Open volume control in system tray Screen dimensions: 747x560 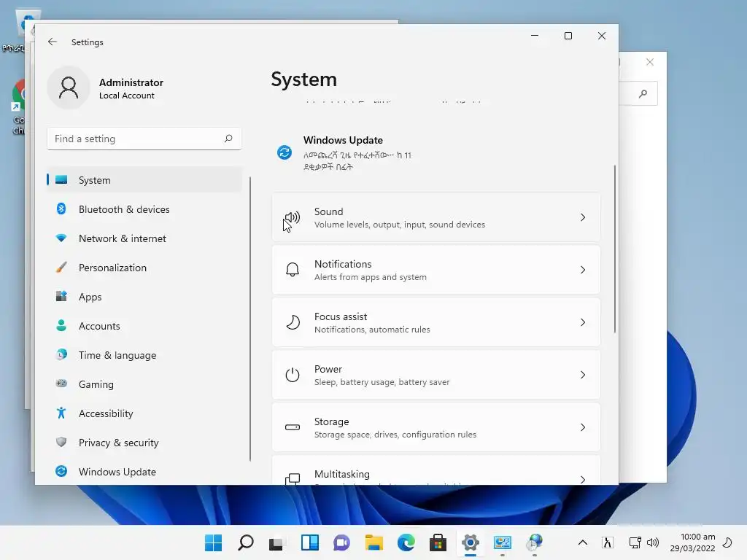(x=653, y=542)
